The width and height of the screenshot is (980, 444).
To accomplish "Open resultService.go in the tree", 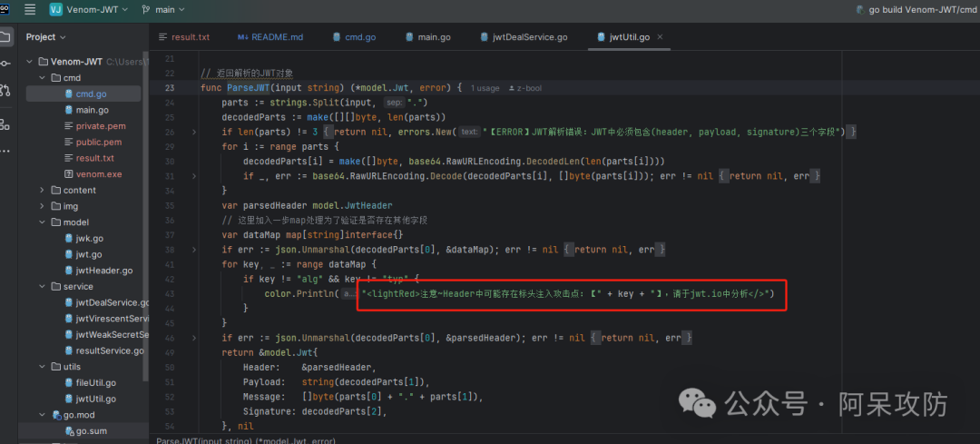I will point(103,350).
